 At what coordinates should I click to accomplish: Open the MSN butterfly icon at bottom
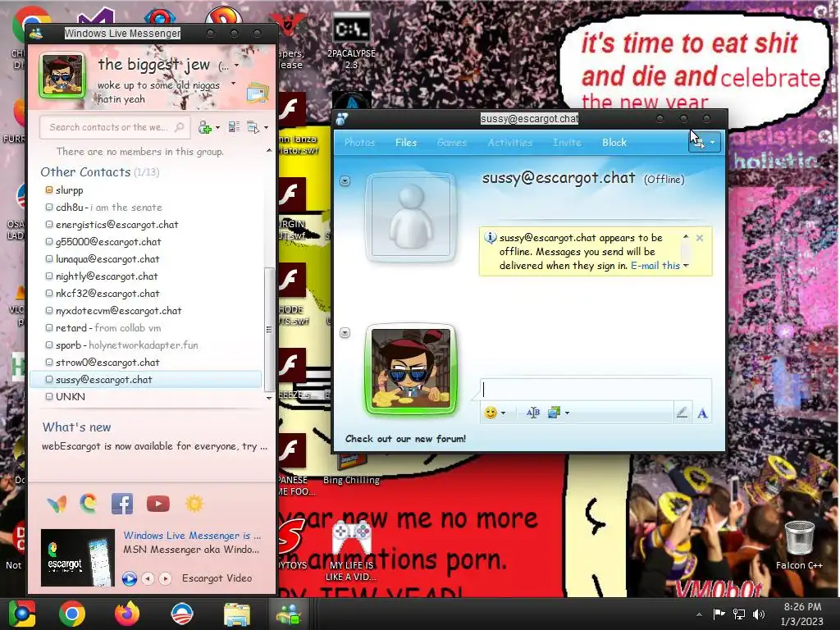coord(57,504)
